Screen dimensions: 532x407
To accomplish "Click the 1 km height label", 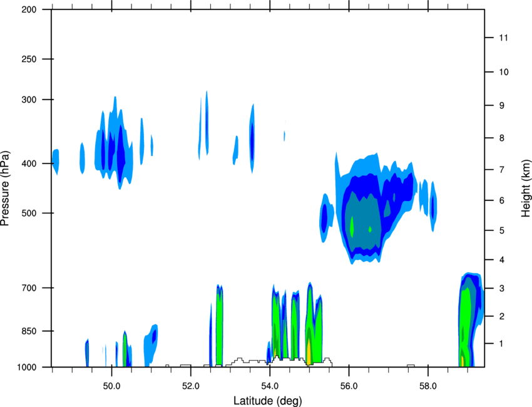I will (x=501, y=344).
